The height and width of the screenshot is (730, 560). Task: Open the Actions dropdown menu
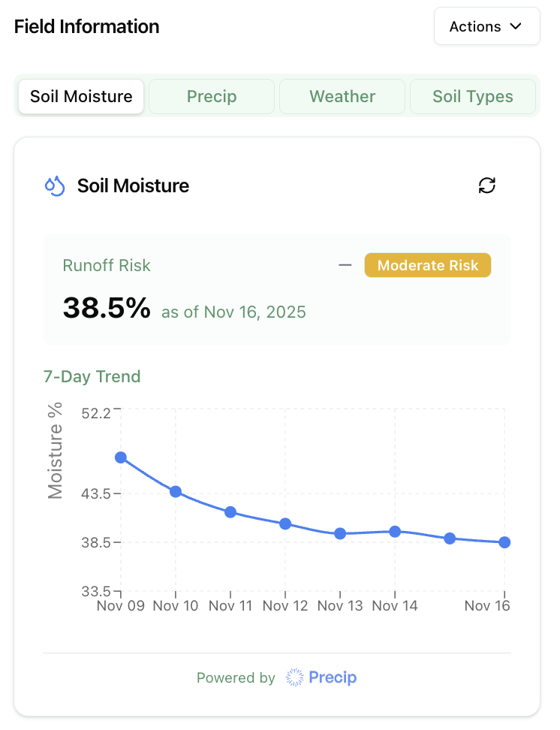[486, 26]
